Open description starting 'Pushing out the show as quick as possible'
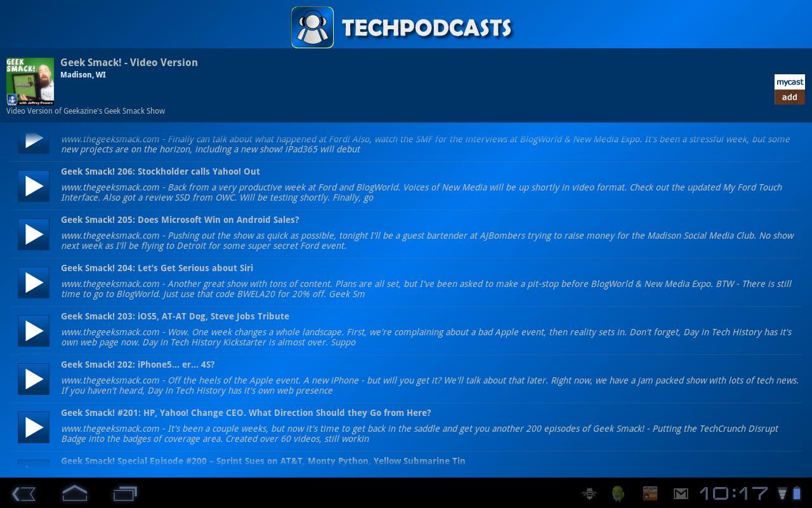 428,241
